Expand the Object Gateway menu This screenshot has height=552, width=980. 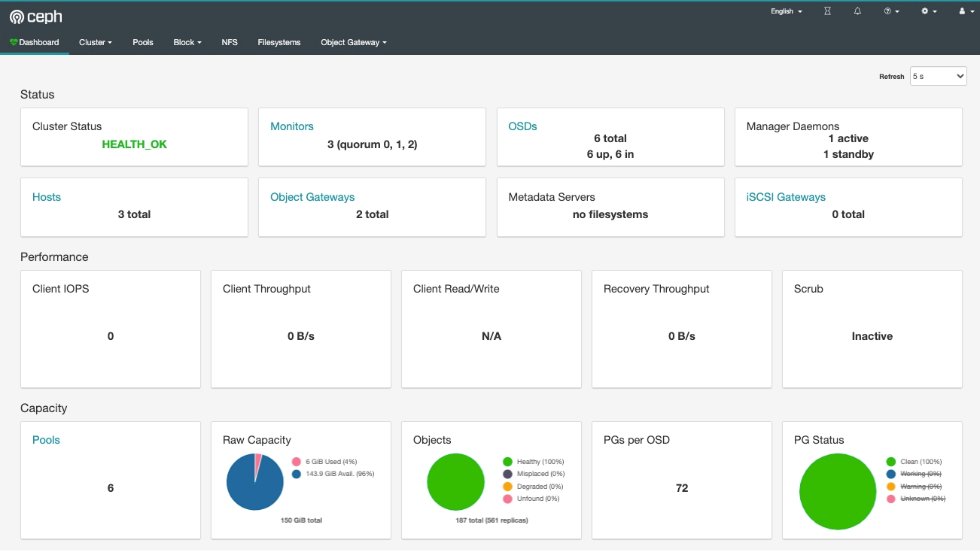[x=353, y=42]
